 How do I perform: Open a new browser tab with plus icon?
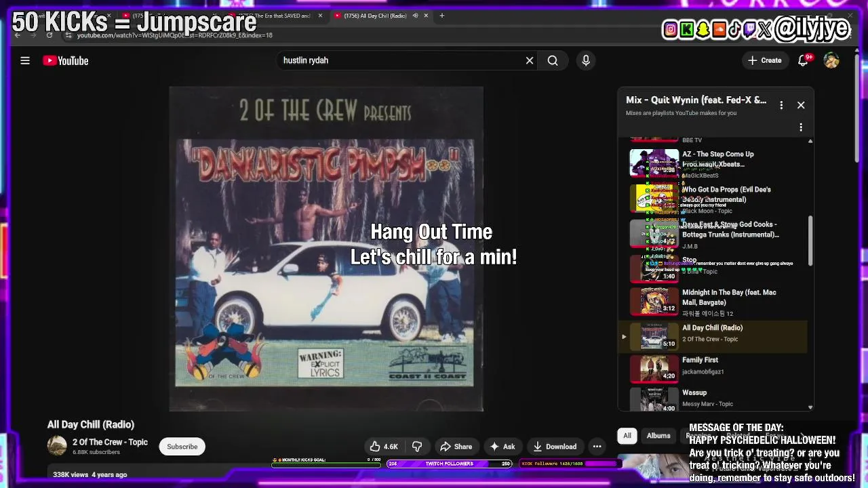pos(441,16)
